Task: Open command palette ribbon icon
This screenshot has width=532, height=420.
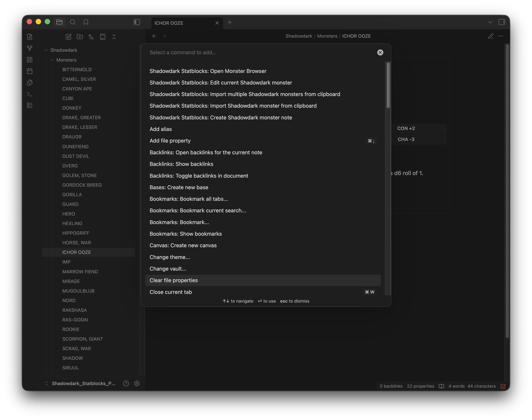Action: [x=30, y=94]
